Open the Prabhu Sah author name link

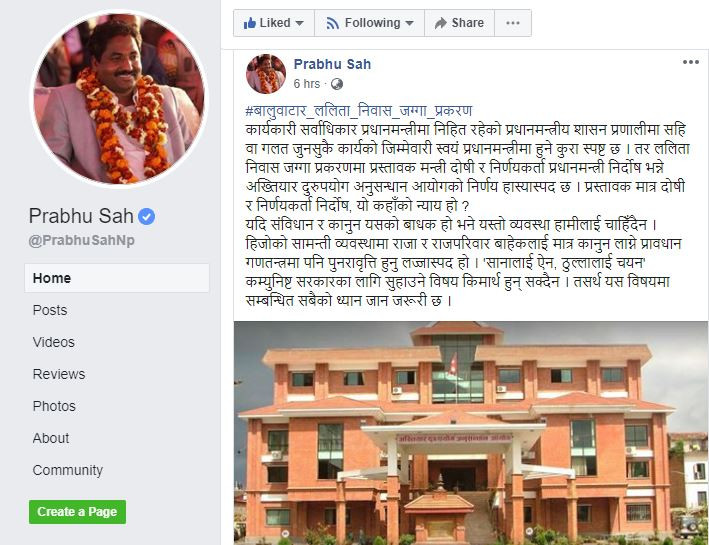click(332, 64)
